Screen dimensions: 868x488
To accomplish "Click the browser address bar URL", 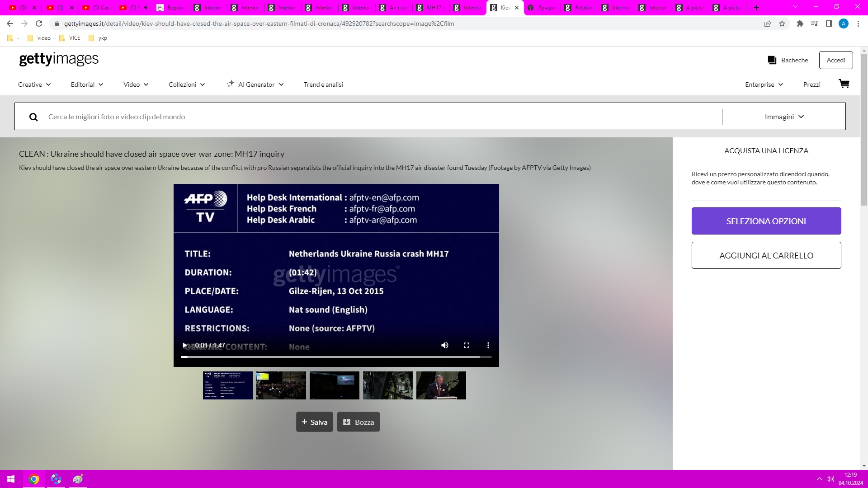I will coord(259,23).
